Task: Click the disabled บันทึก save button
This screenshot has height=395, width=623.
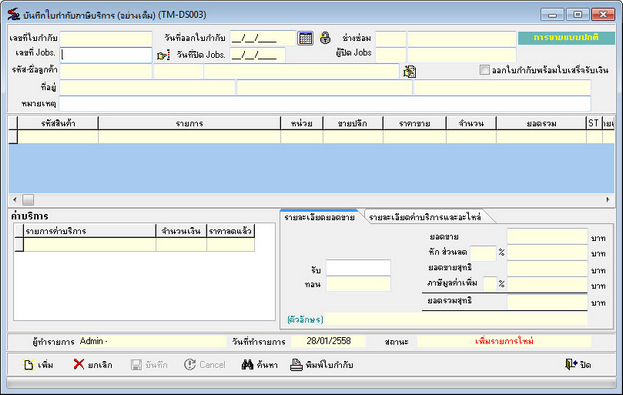Action: pos(149,364)
